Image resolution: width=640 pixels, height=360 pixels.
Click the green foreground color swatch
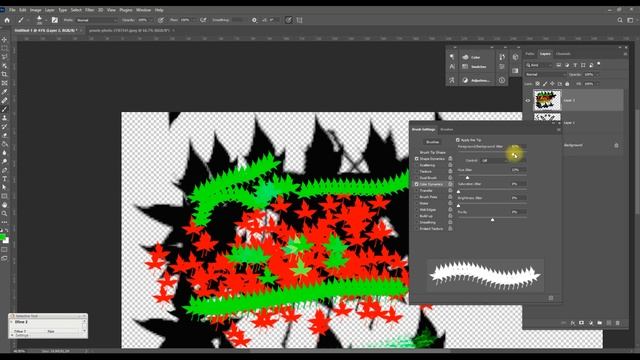click(3, 237)
